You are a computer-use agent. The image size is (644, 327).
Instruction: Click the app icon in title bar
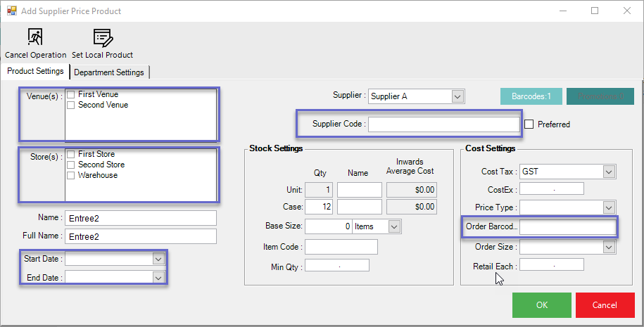coord(11,11)
